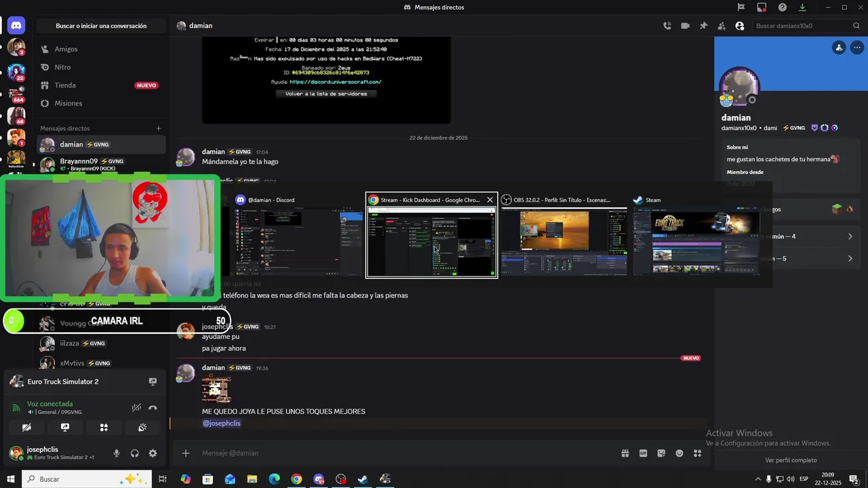Click the Mensaje @damian message box
868x488 pixels.
407,453
